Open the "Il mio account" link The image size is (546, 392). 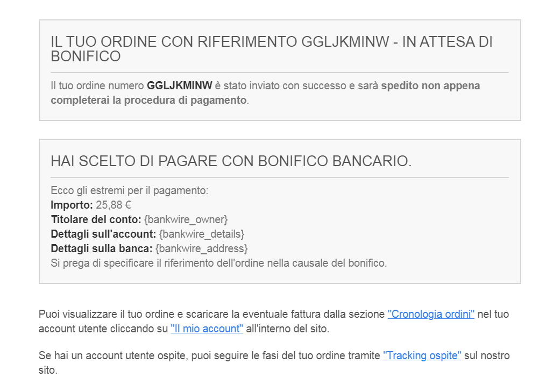(x=207, y=329)
